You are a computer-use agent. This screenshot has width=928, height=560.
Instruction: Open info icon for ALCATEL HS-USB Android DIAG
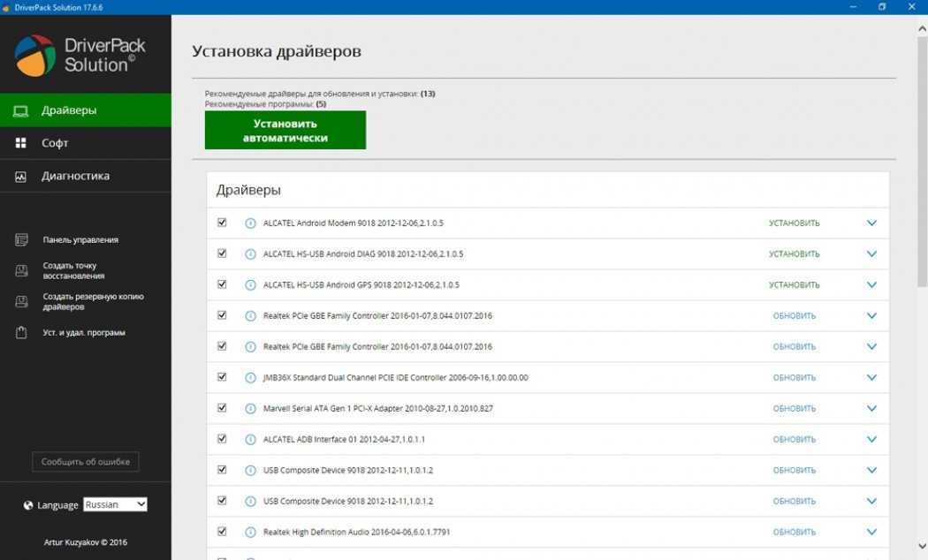click(250, 254)
